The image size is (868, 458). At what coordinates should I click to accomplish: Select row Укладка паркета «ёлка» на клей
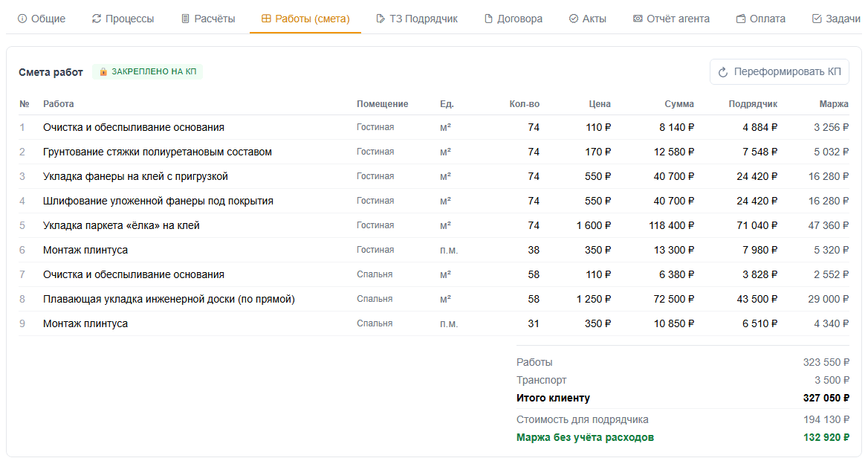click(x=434, y=225)
